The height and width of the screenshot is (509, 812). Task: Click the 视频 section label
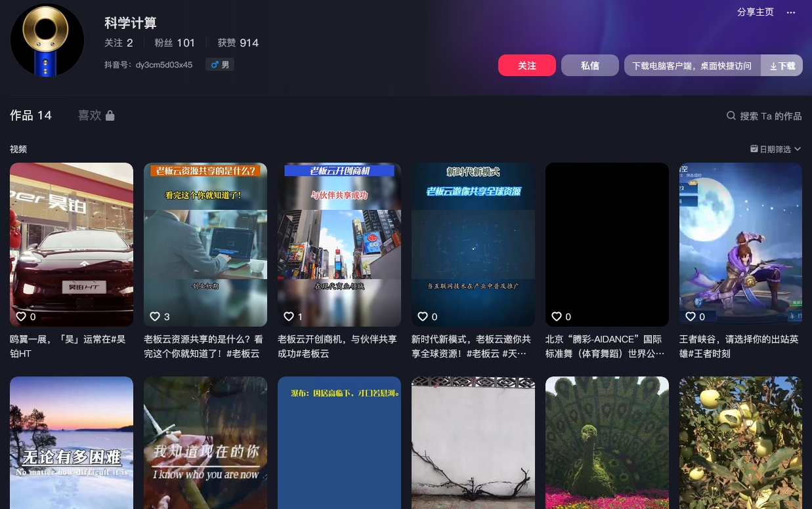[18, 149]
